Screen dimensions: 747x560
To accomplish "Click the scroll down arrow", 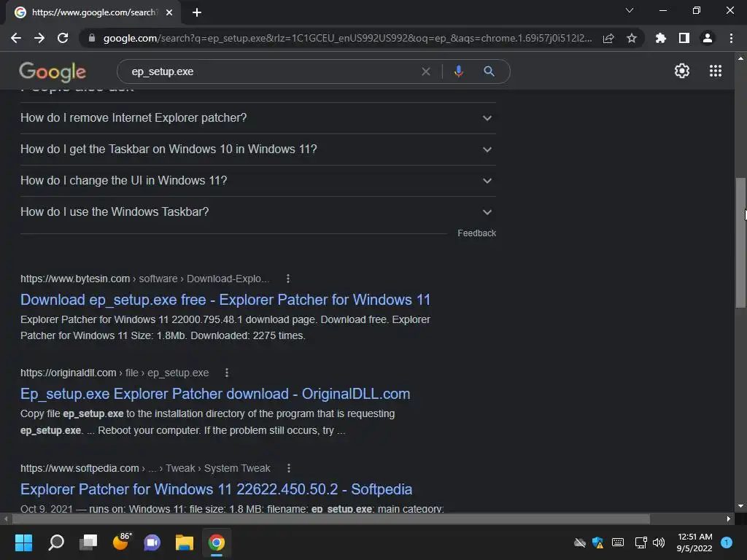I will 740,506.
